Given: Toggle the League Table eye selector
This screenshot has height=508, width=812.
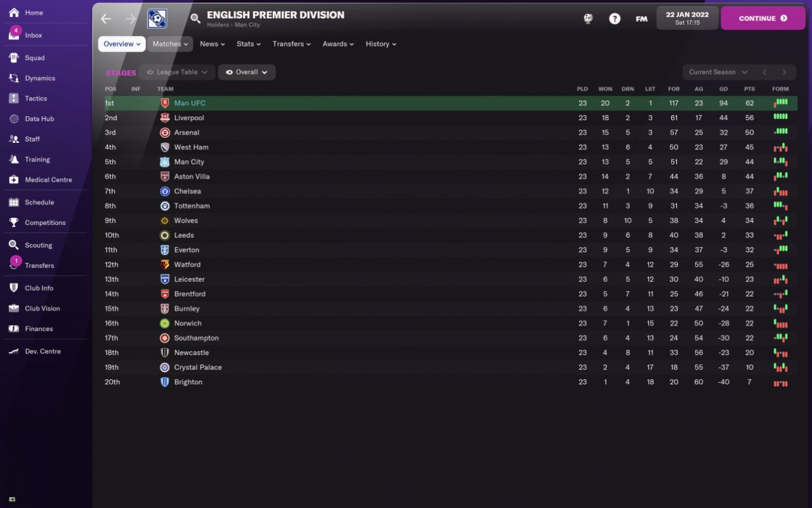Looking at the screenshot, I should point(177,72).
